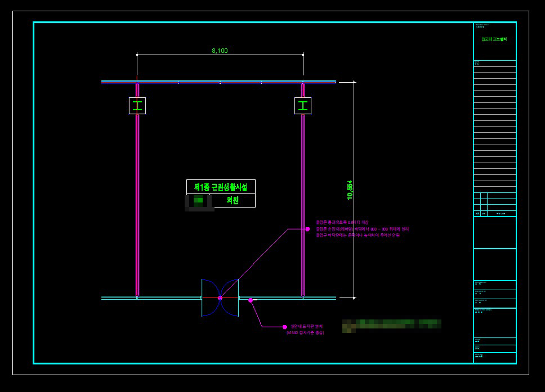Select the bottom magenta signage installation note
The width and height of the screenshot is (545, 392).
[x=306, y=330]
